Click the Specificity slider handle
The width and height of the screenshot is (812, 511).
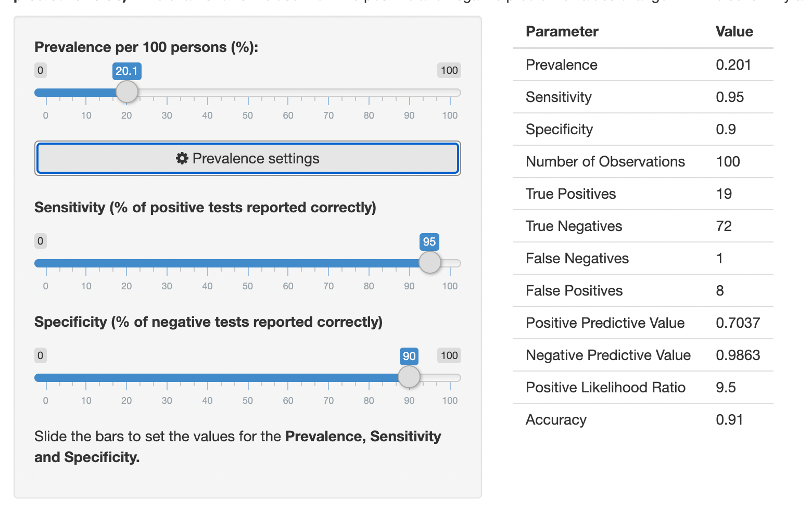coord(409,377)
